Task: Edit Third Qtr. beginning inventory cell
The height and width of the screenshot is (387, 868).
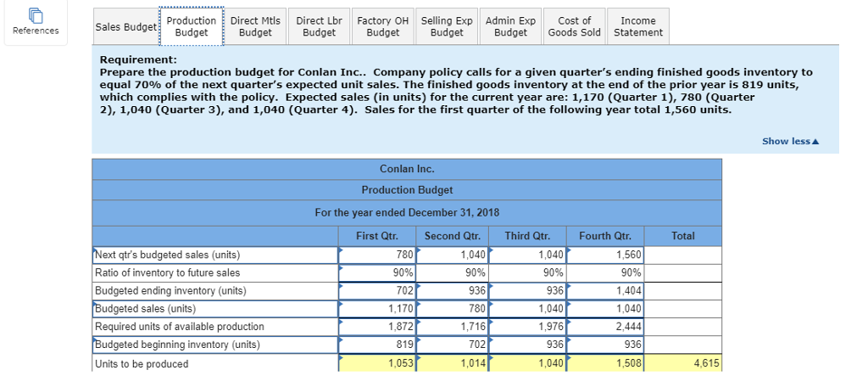Action: pyautogui.click(x=528, y=345)
